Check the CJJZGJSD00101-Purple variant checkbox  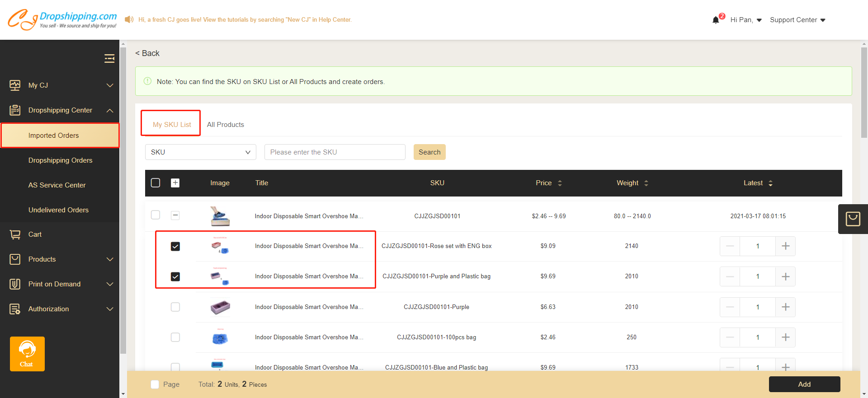pyautogui.click(x=175, y=307)
